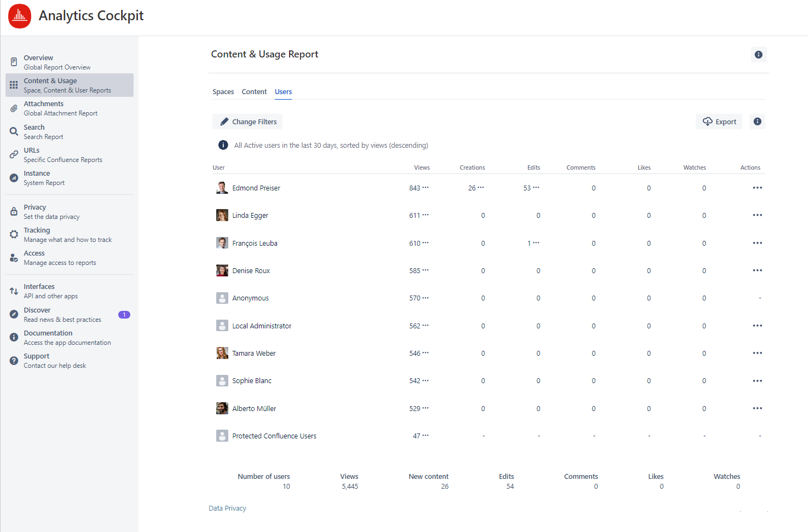Open the Data Privacy link
Viewport: 808px width, 532px height.
[x=227, y=508]
